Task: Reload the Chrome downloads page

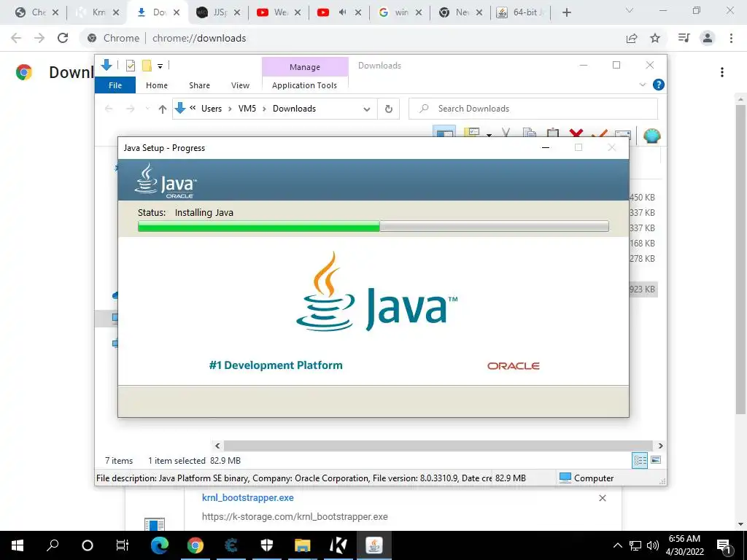Action: coord(63,38)
